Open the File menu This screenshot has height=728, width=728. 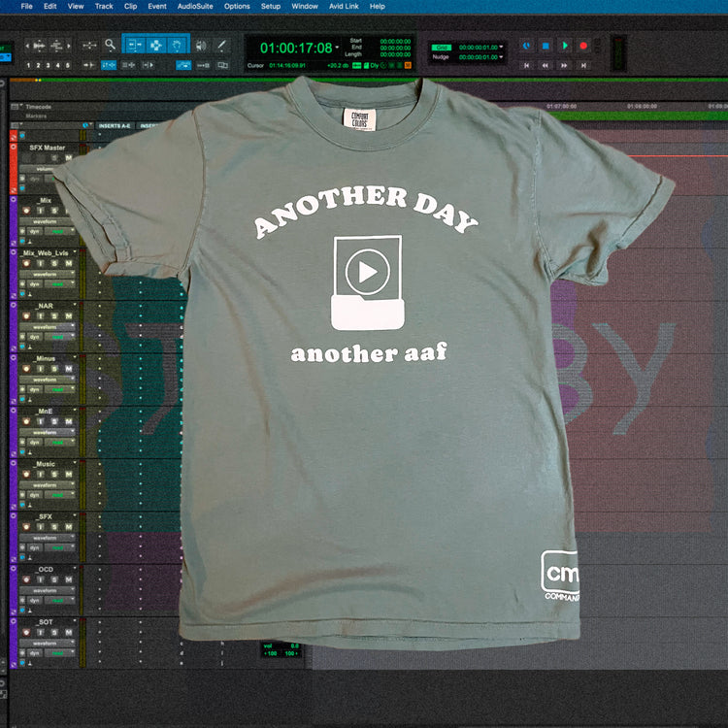tap(27, 6)
